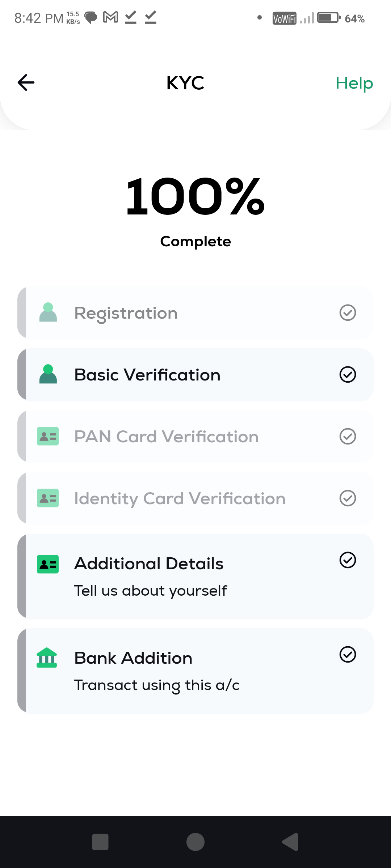Tap the Basic Verification person icon

[48, 374]
